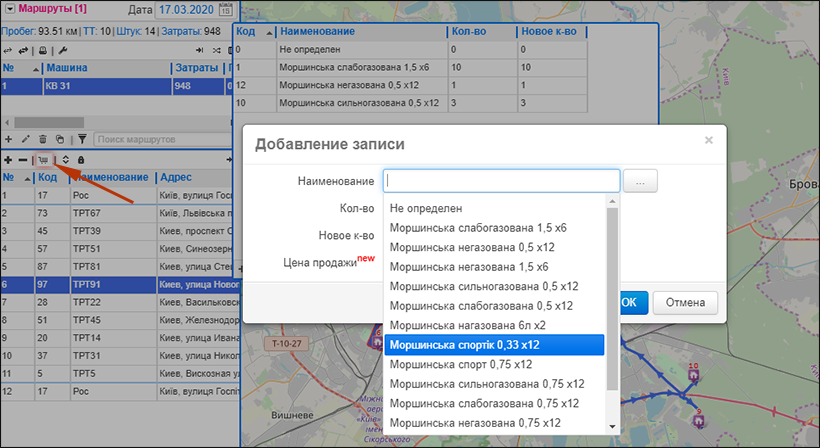
Task: Click the up-down reorder points icon
Action: (x=65, y=160)
